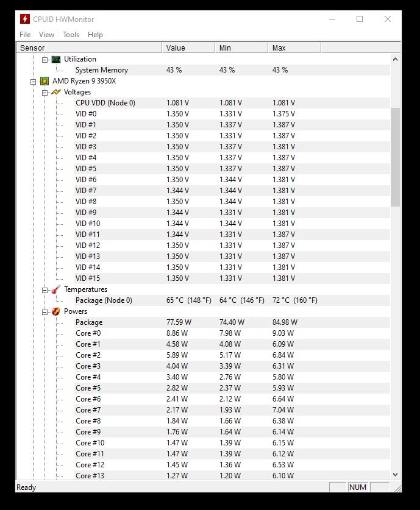Open the Tools menu
This screenshot has width=420, height=510.
[x=71, y=35]
